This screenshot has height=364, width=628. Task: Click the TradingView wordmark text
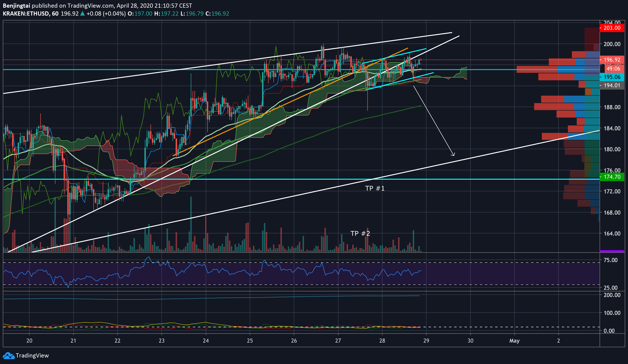click(32, 356)
